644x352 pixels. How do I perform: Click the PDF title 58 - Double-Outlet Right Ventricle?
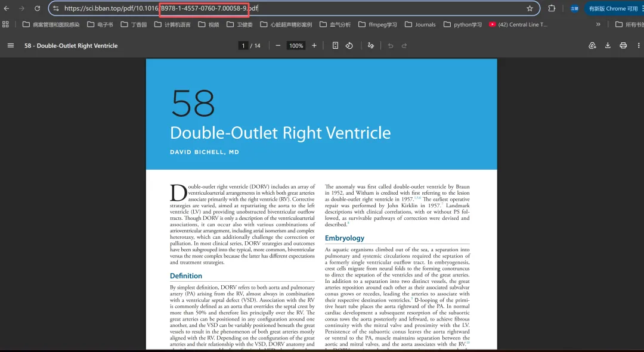[71, 45]
